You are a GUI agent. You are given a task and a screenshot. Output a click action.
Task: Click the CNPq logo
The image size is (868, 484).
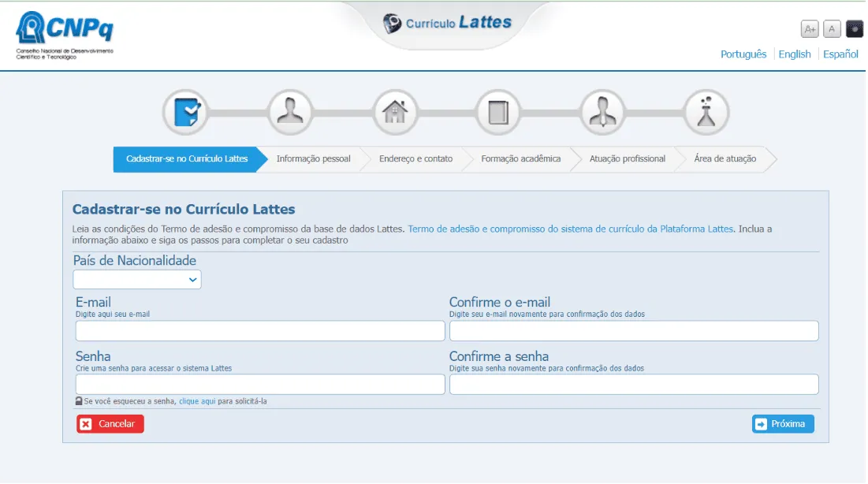(64, 35)
